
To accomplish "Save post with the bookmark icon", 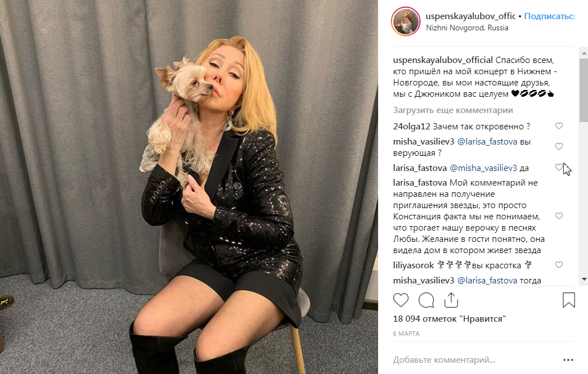I will pos(568,300).
